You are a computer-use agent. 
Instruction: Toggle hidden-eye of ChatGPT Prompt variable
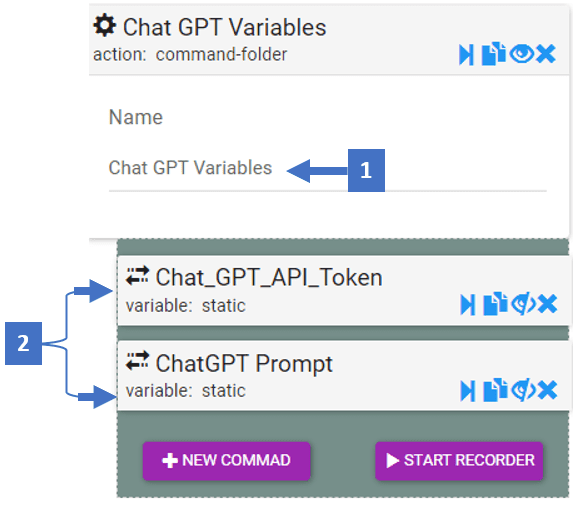tap(523, 390)
